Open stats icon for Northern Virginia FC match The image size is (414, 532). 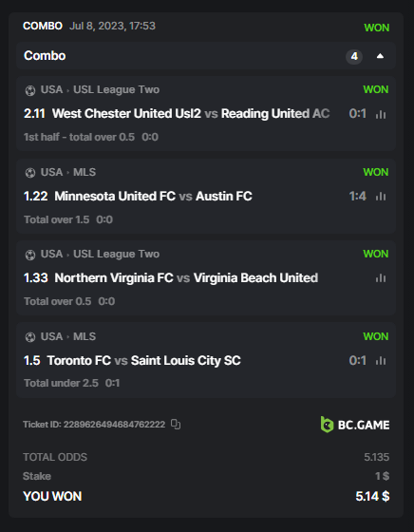click(381, 278)
